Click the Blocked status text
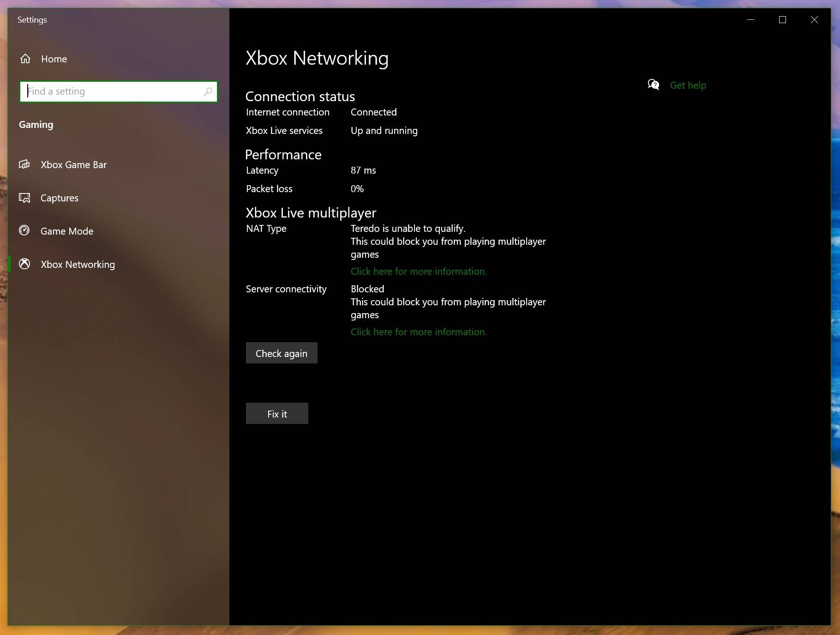Image resolution: width=840 pixels, height=635 pixels. (367, 289)
